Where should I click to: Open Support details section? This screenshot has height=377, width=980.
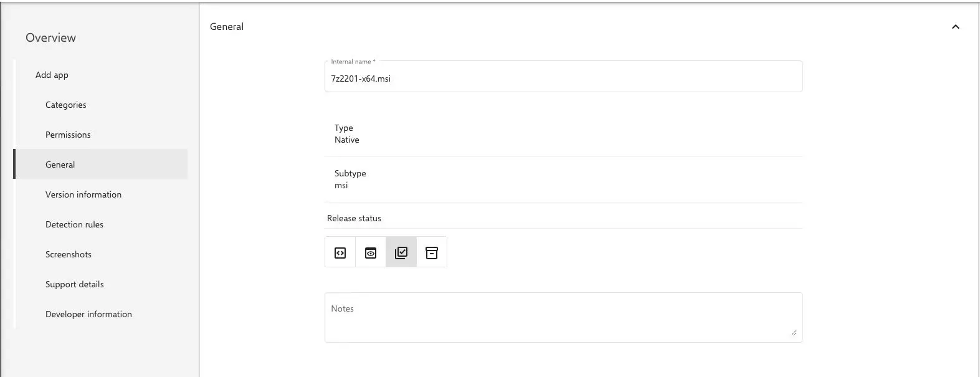(75, 284)
